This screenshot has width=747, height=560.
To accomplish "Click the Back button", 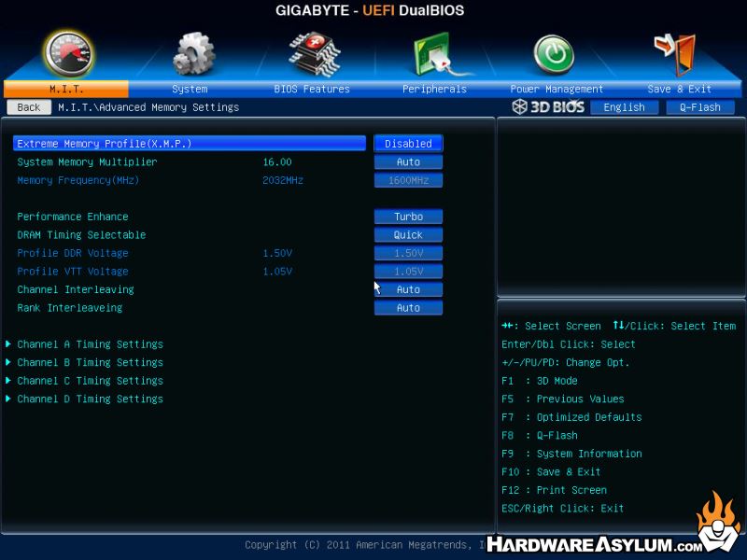I will pyautogui.click(x=29, y=107).
